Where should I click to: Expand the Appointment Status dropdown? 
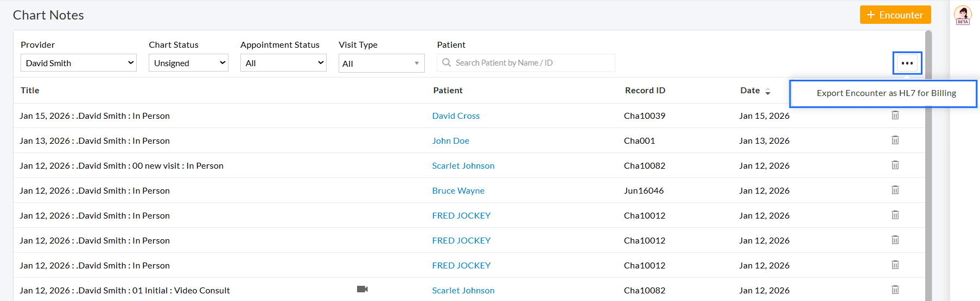click(283, 63)
